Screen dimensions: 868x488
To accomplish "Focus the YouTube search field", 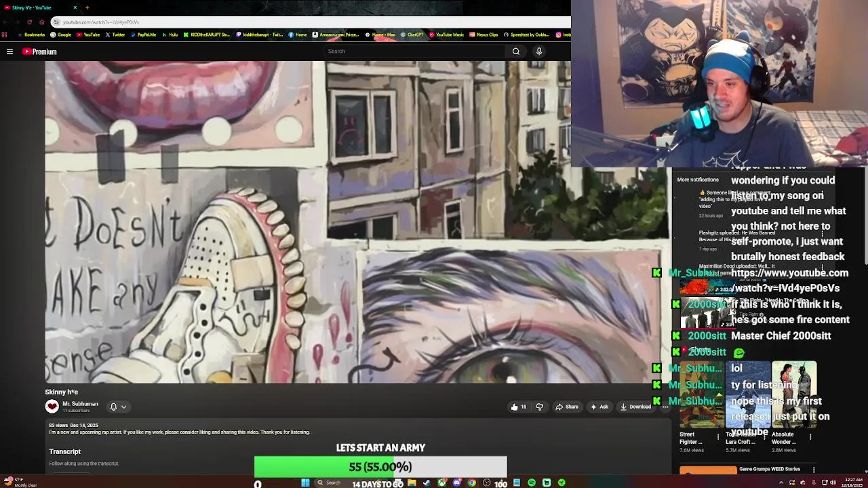I will coord(414,52).
